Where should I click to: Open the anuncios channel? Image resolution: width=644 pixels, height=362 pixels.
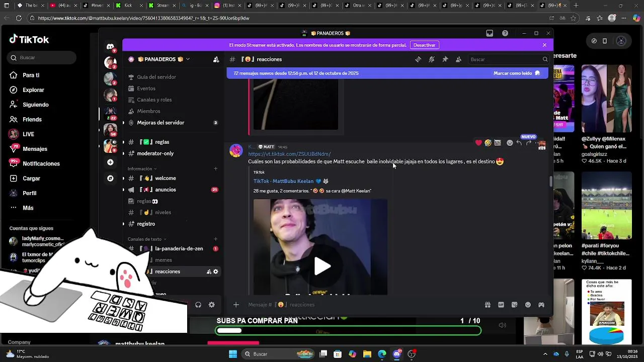tap(171, 190)
